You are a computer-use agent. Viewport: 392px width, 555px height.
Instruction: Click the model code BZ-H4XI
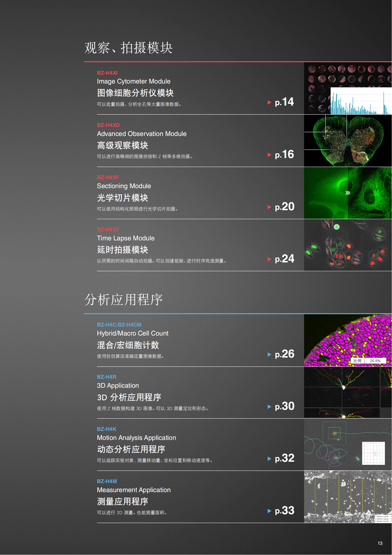(107, 73)
